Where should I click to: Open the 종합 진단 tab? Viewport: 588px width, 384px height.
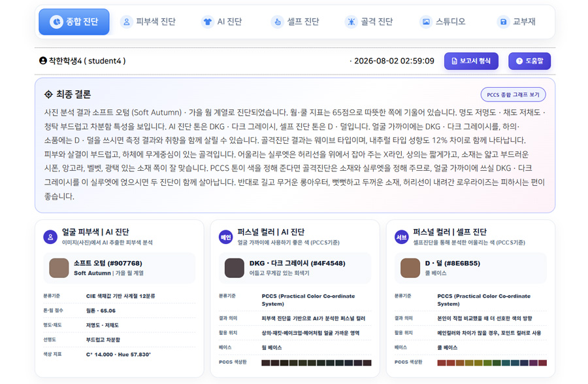coord(74,22)
